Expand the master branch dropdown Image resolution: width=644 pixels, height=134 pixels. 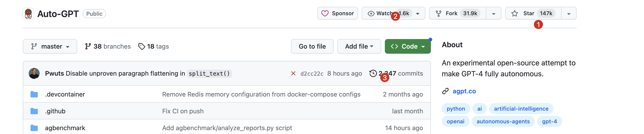(50, 46)
